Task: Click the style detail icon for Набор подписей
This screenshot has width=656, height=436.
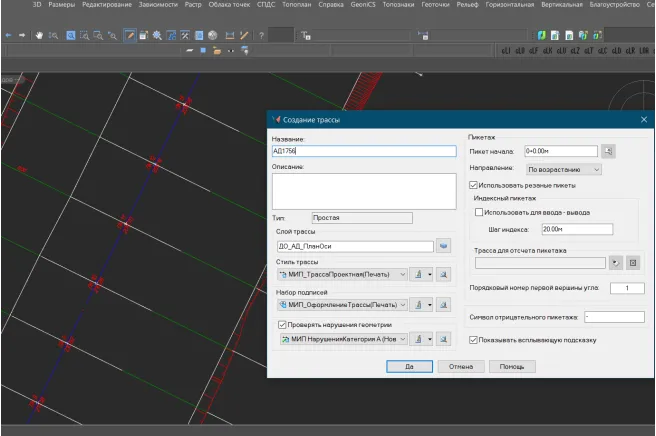Action: tap(445, 304)
